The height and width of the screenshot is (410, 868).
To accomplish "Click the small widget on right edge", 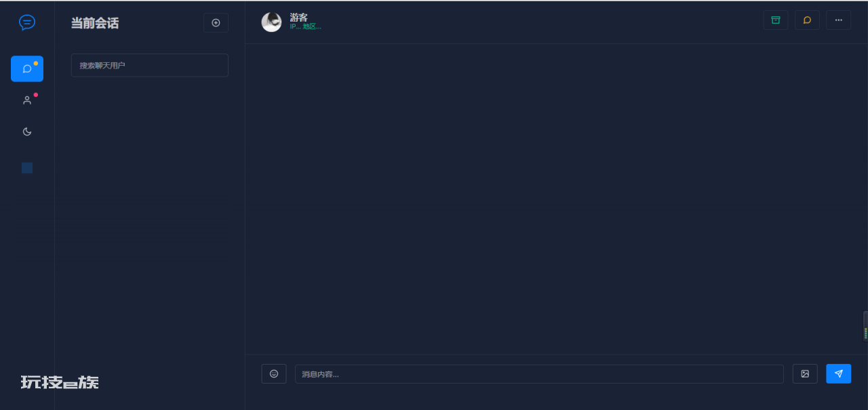I will tap(865, 326).
